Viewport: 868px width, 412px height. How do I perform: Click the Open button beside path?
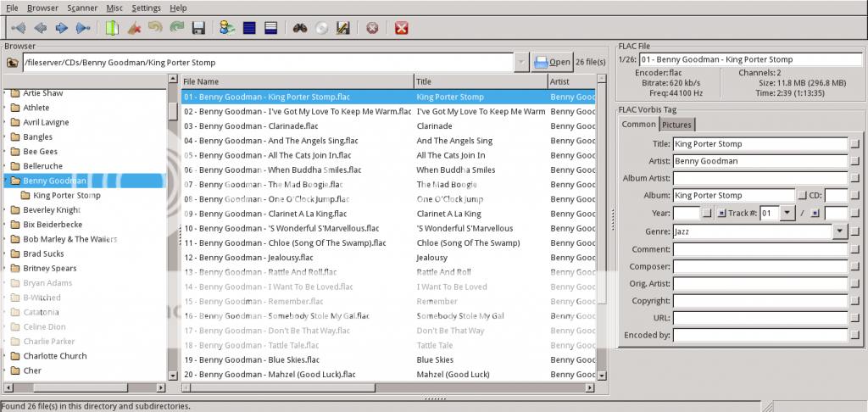pyautogui.click(x=551, y=63)
